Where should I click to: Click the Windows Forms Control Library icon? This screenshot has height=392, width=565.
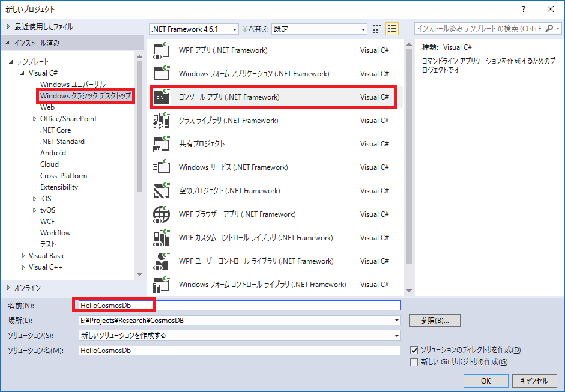click(x=162, y=285)
